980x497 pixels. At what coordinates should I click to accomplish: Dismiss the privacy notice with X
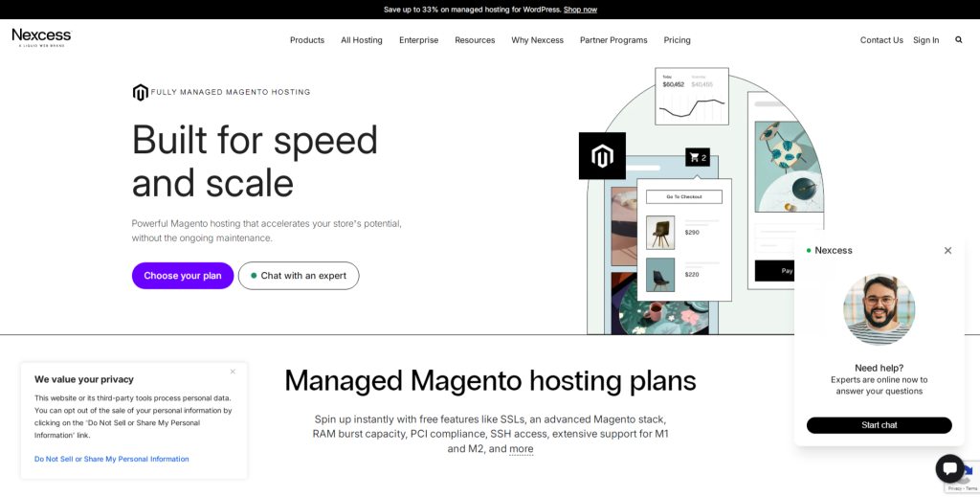(x=233, y=372)
